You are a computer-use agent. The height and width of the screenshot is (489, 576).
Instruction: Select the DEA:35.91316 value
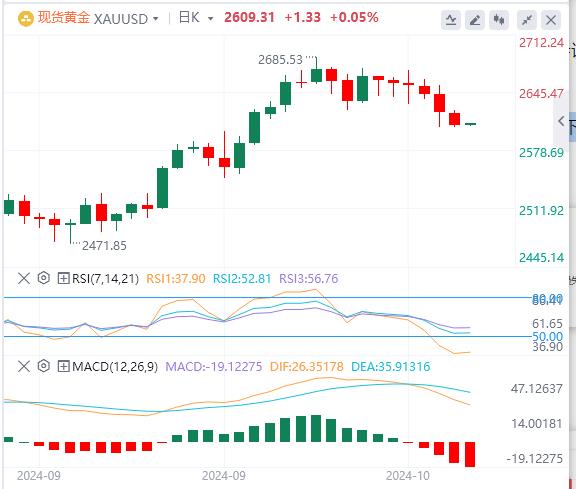coord(390,367)
